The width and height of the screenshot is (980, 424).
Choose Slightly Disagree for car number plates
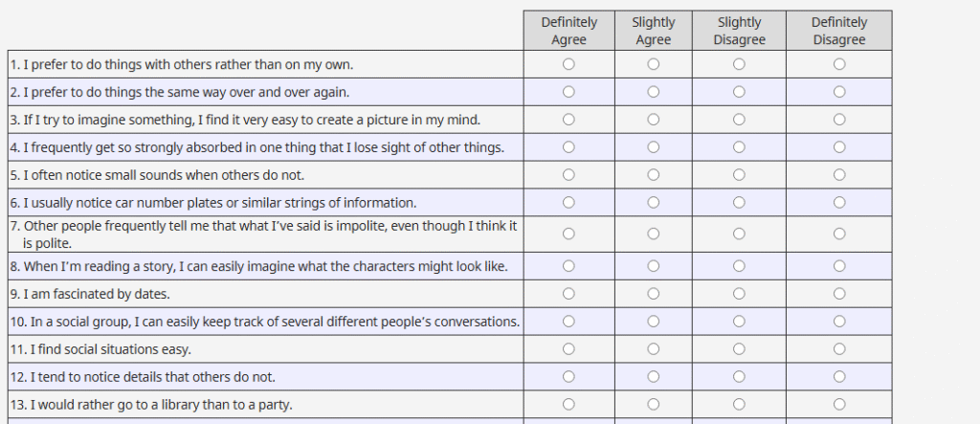point(739,203)
